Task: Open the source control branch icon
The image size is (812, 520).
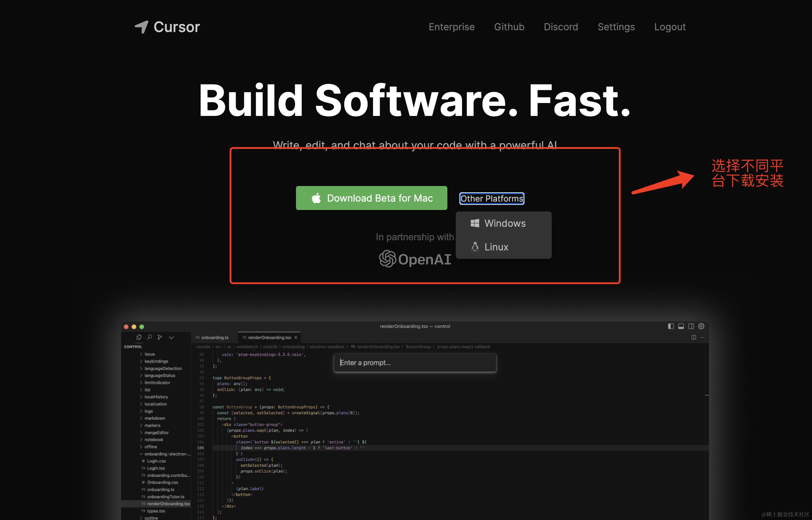Action: coord(160,337)
